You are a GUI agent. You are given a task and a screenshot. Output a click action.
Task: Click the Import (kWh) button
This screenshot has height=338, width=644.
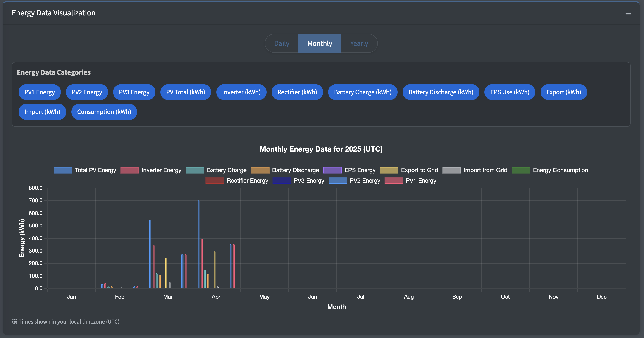pos(42,112)
